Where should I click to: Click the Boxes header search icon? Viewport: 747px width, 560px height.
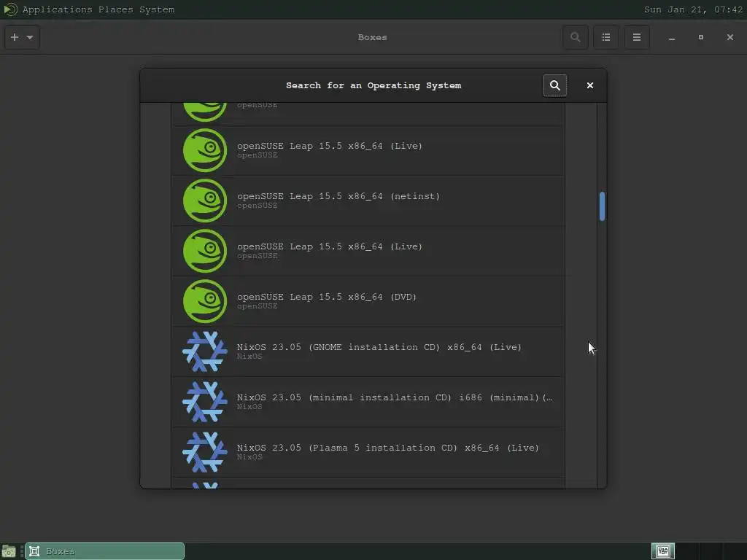click(576, 37)
